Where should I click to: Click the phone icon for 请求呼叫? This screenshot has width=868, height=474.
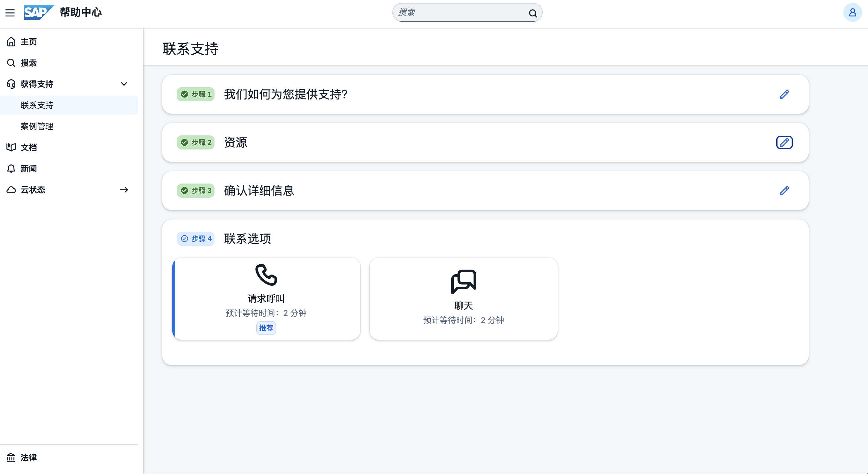[266, 275]
